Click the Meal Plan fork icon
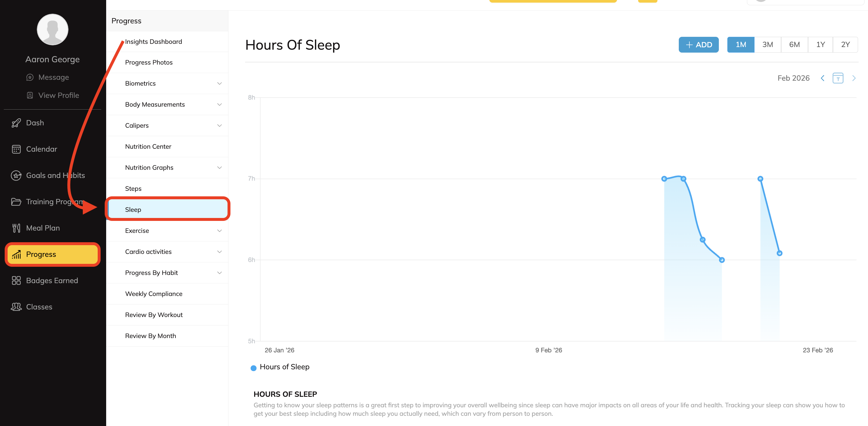The width and height of the screenshot is (868, 426). pyautogui.click(x=16, y=228)
